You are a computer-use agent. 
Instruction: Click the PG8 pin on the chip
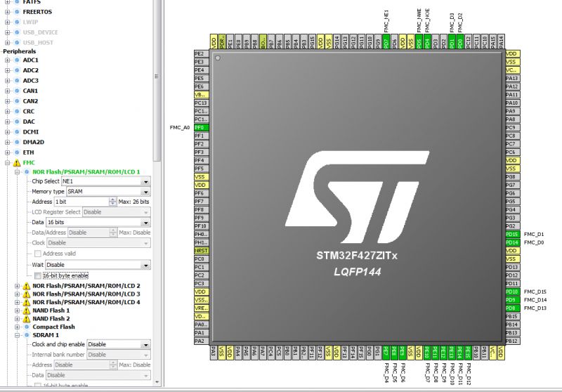513,177
